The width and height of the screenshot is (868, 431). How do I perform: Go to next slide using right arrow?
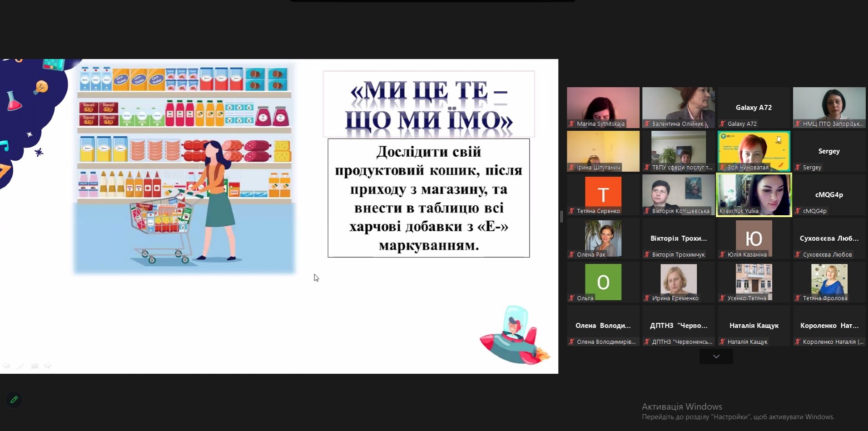click(48, 366)
